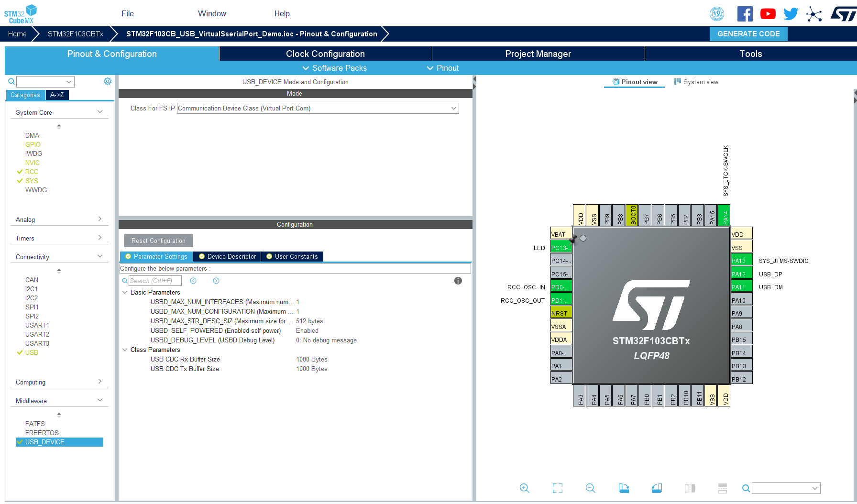Select the Zoom out magnifier icon

tap(591, 488)
